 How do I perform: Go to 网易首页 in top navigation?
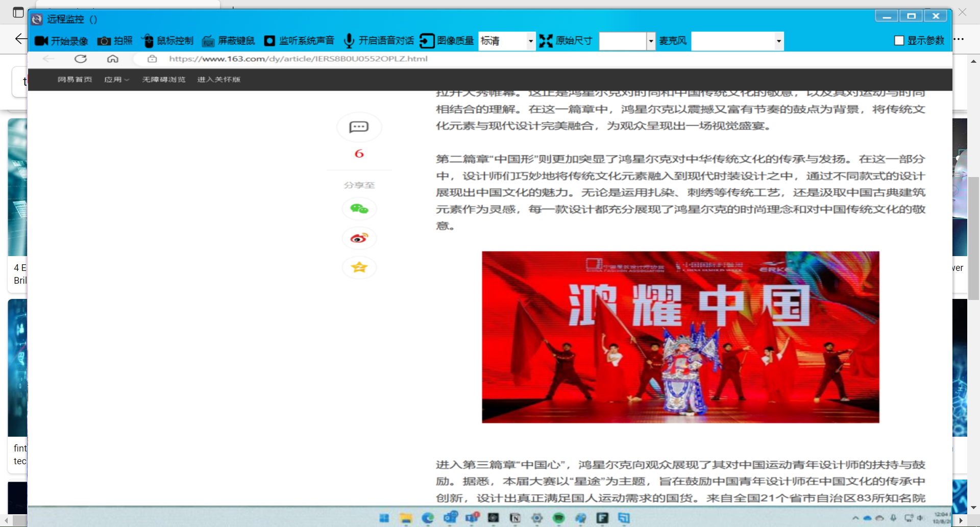click(x=75, y=80)
